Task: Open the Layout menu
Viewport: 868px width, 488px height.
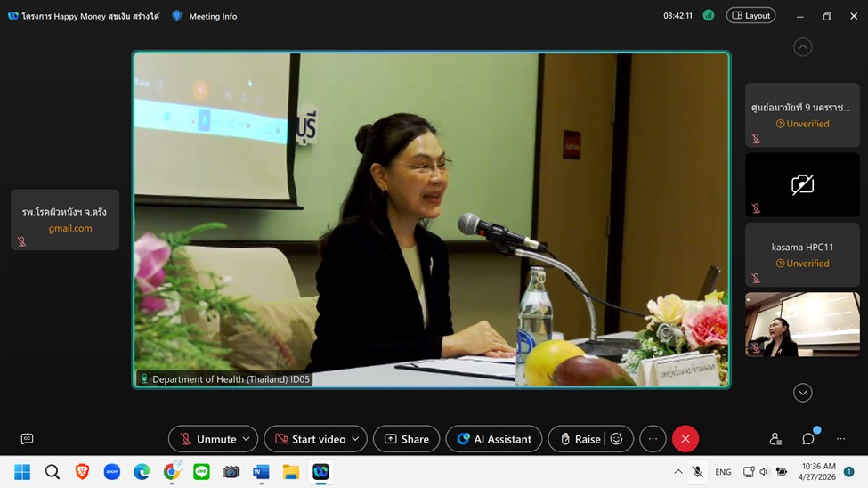Action: 750,15
